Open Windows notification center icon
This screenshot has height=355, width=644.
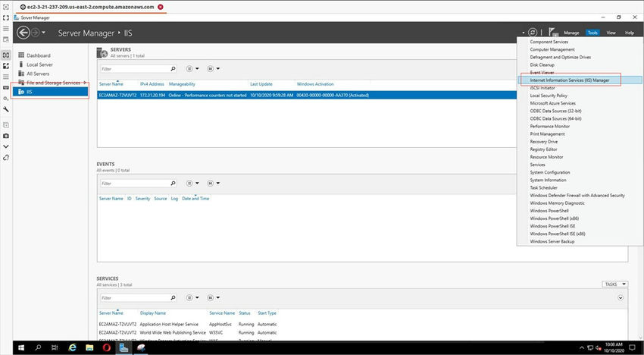(633, 347)
